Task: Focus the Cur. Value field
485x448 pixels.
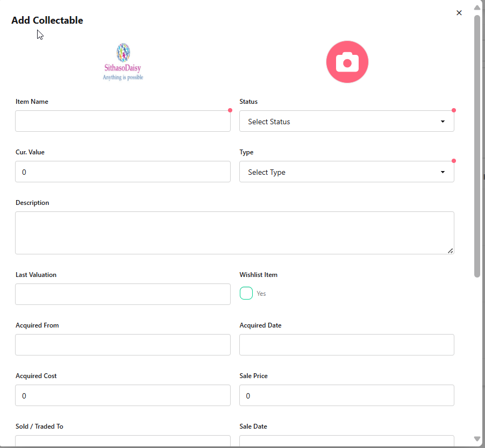Action: tap(123, 172)
